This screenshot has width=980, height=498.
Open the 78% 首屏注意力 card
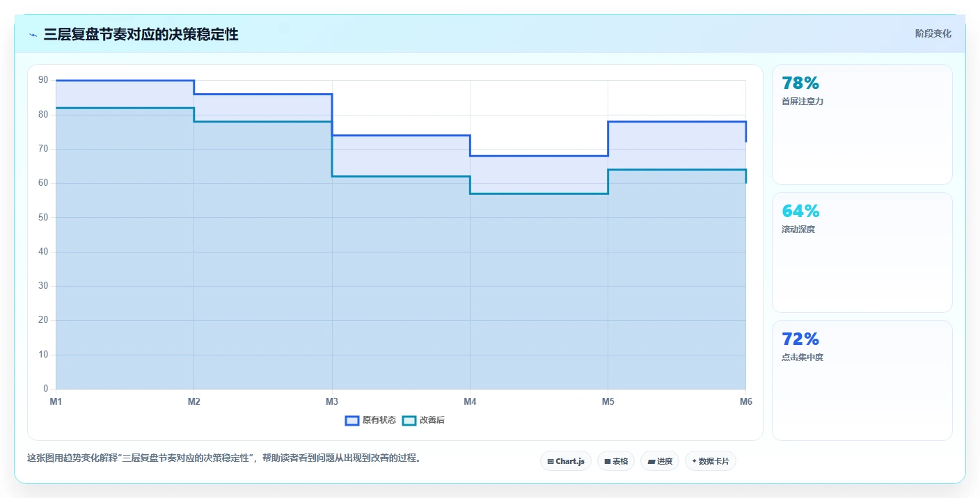[x=862, y=124]
